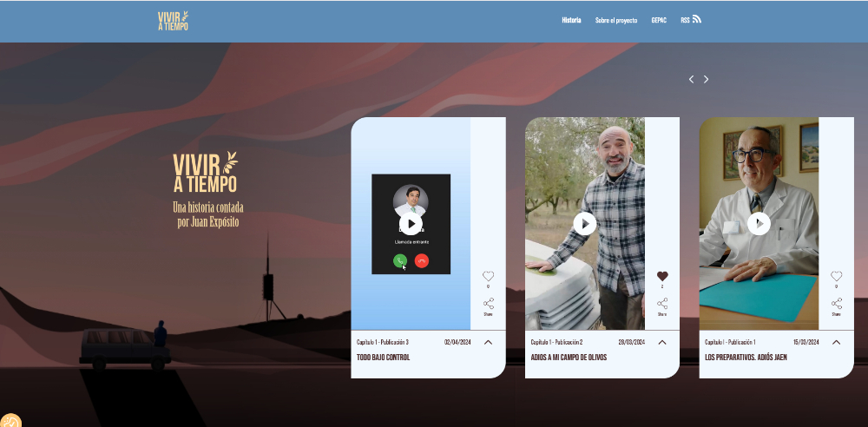Viewport: 868px width, 427px height.
Task: Expand Adios a mi campo de olivos chevron
Action: (x=662, y=342)
